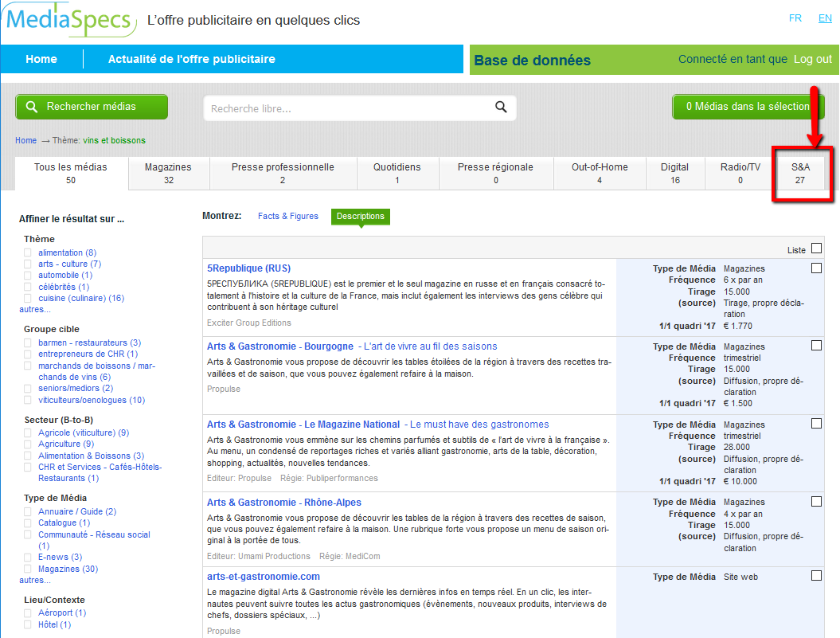Viewport: 840px width, 638px height.
Task: Check the Liste select-all checkbox
Action: click(816, 249)
